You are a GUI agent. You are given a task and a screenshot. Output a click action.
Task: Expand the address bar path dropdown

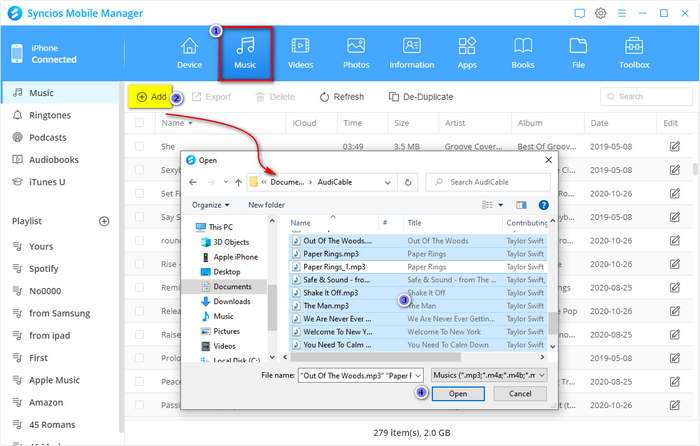(388, 182)
